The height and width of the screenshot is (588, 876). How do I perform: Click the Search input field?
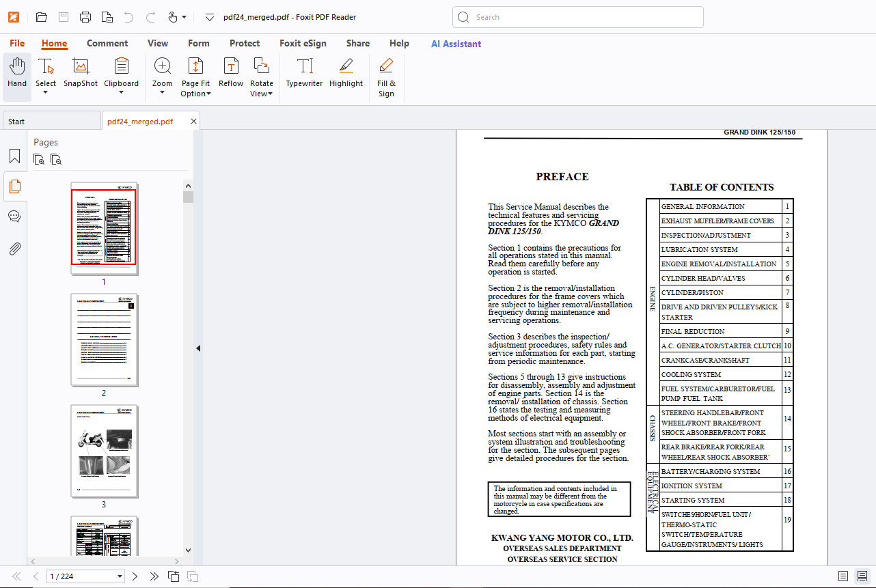pos(578,17)
